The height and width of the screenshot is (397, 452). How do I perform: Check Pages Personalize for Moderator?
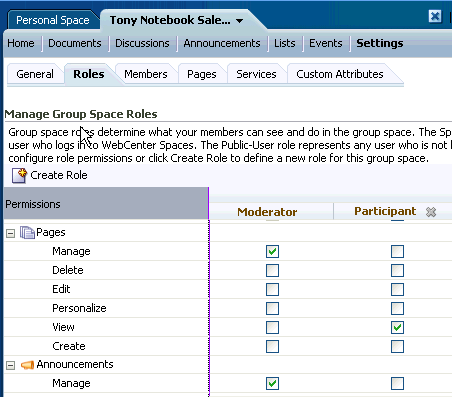click(272, 308)
